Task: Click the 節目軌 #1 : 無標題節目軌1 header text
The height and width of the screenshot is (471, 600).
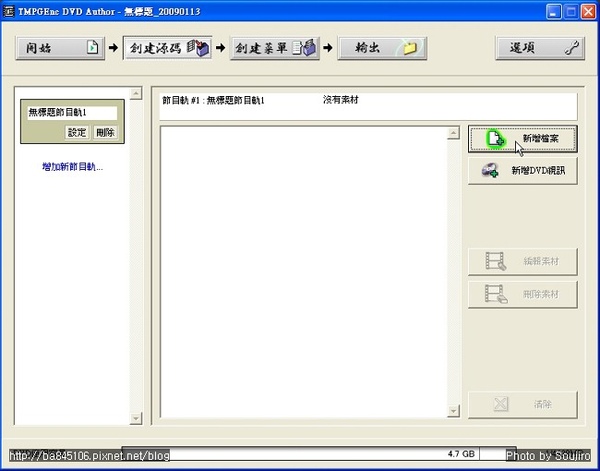Action: coord(213,101)
